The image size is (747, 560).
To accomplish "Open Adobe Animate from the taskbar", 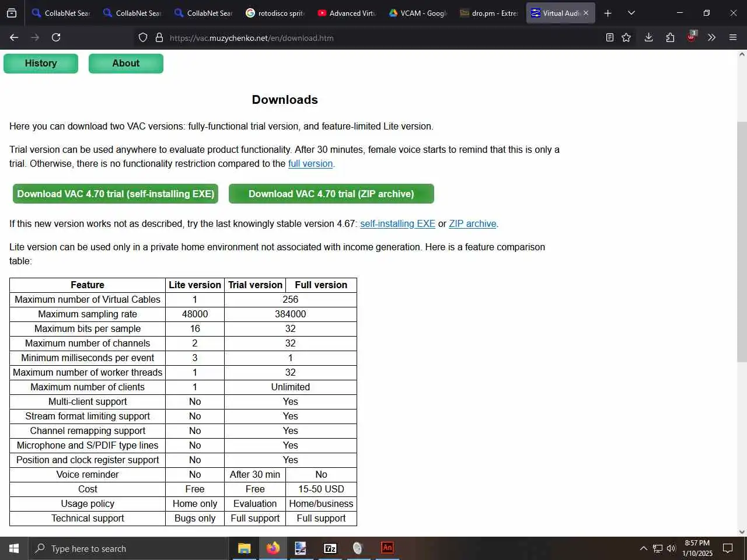I will click(387, 548).
